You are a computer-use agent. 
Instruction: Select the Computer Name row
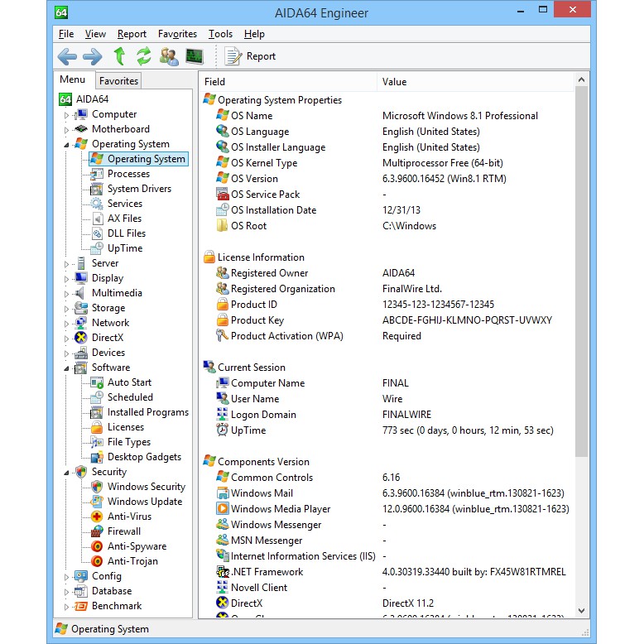387,383
